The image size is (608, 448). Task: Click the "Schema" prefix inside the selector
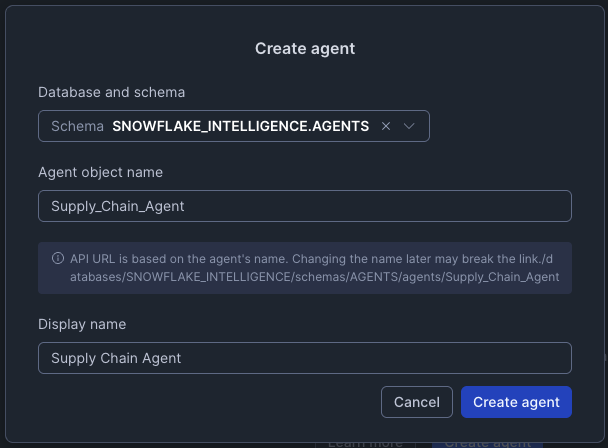pyautogui.click(x=78, y=127)
